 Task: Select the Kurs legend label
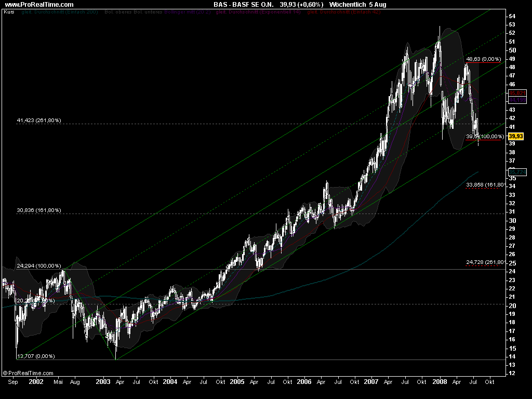coord(9,12)
